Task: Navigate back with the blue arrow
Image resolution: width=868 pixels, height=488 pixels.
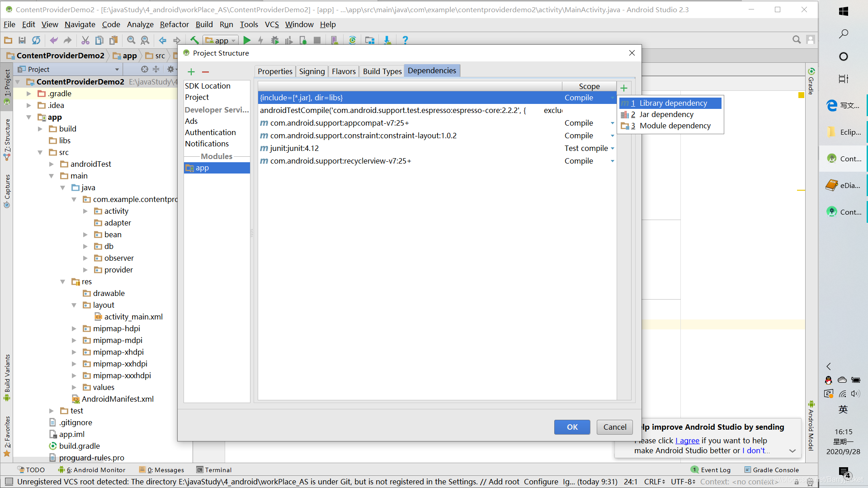Action: click(162, 40)
